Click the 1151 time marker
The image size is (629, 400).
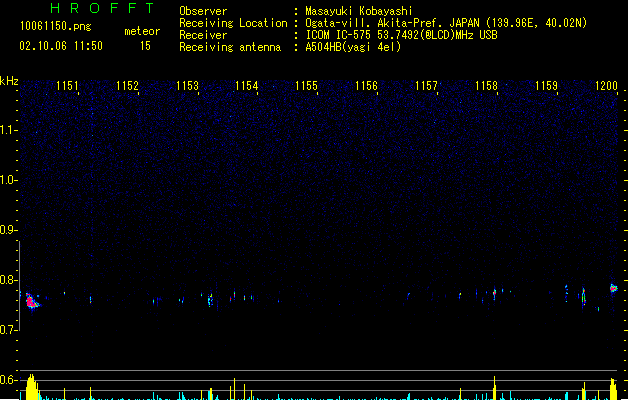click(x=67, y=86)
